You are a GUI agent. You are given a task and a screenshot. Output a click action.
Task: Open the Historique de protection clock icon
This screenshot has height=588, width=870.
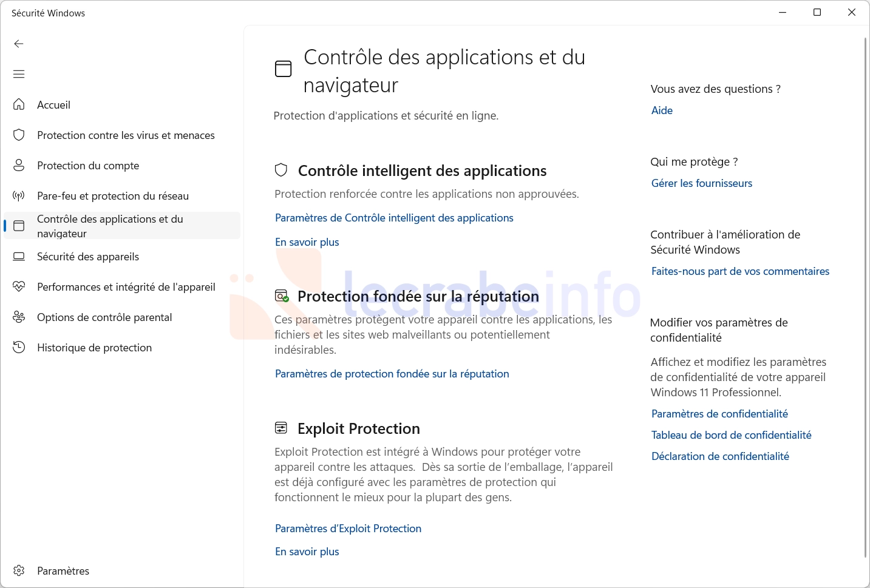point(19,347)
